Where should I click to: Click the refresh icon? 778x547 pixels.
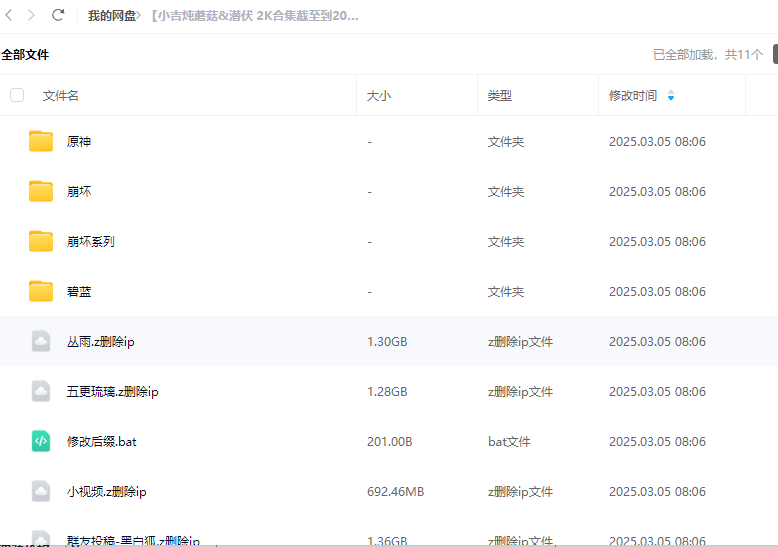pyautogui.click(x=58, y=15)
